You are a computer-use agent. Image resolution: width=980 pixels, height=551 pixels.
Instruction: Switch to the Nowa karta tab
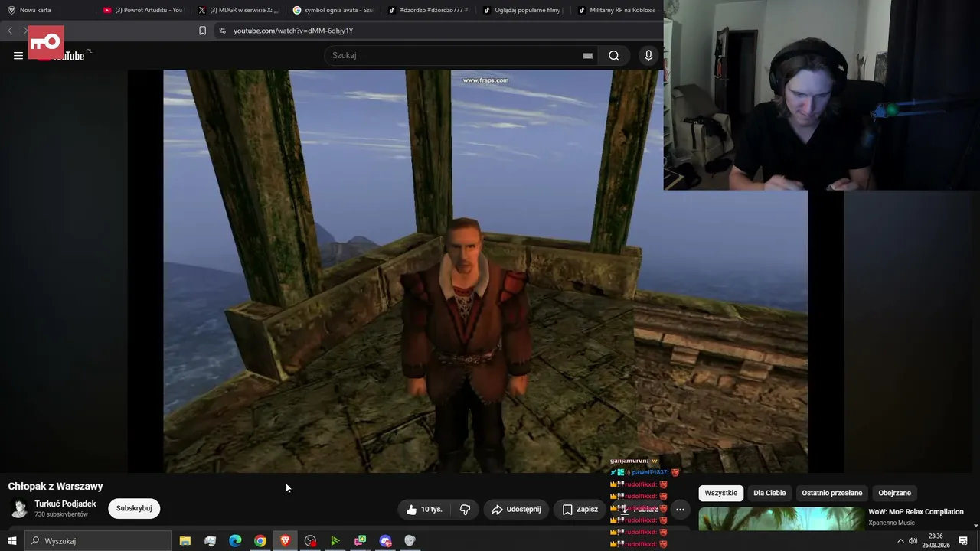click(x=47, y=10)
